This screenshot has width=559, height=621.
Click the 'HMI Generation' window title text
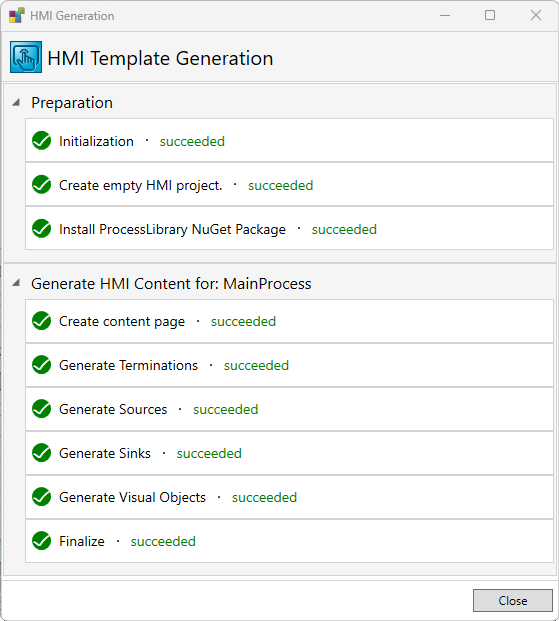pos(72,16)
